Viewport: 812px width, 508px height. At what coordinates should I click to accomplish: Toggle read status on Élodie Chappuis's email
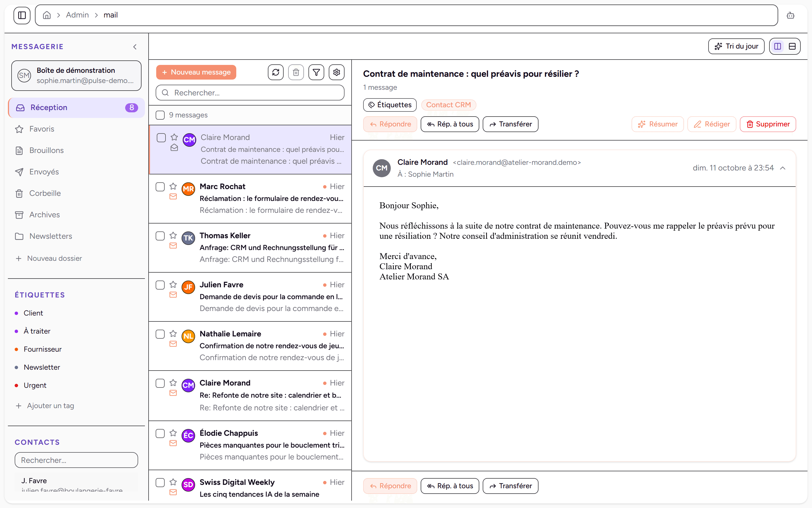tap(173, 443)
